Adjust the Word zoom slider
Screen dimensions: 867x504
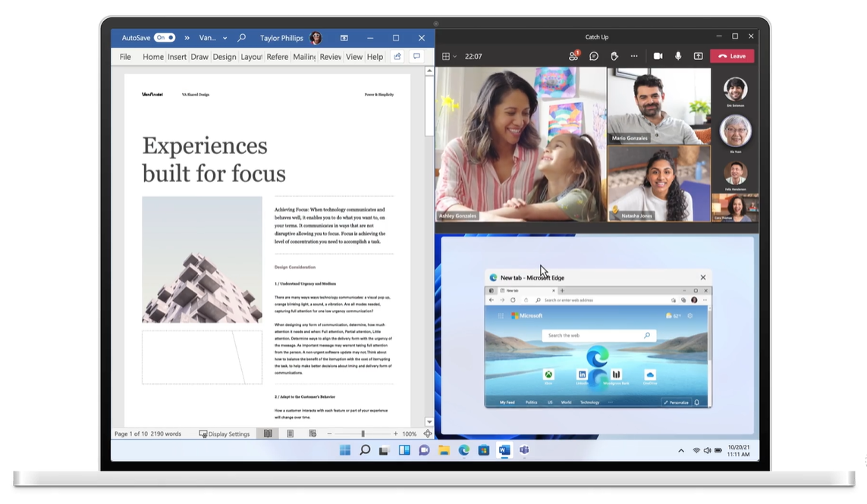pos(363,434)
